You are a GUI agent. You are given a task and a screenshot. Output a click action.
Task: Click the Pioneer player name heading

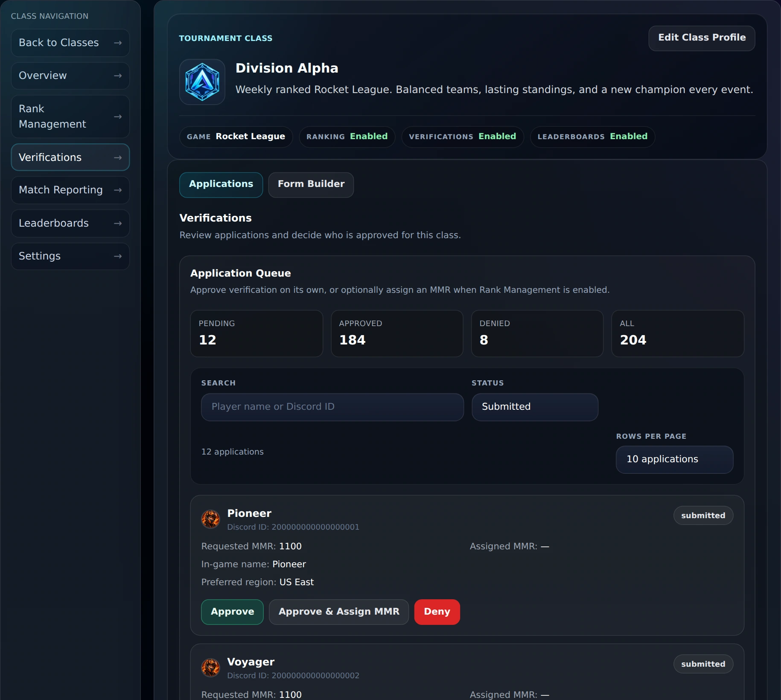click(x=249, y=513)
